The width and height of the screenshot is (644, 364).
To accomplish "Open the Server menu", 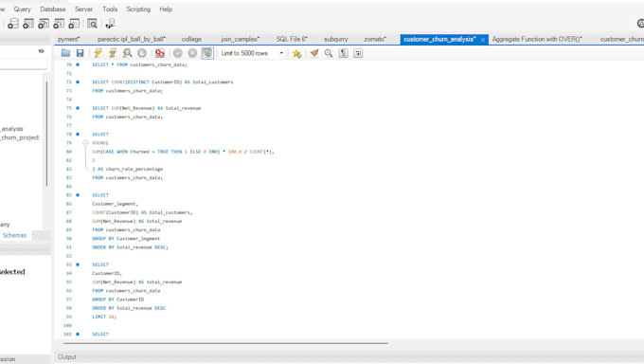I will [83, 9].
